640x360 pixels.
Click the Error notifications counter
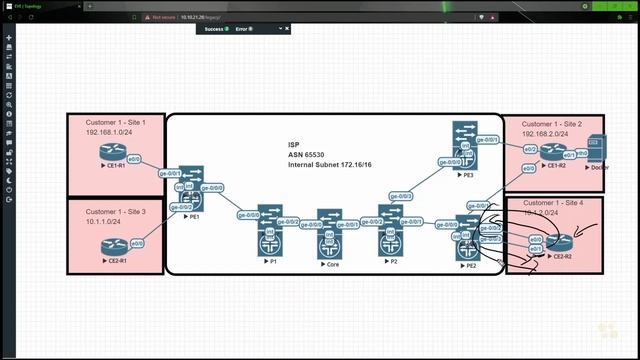click(244, 29)
